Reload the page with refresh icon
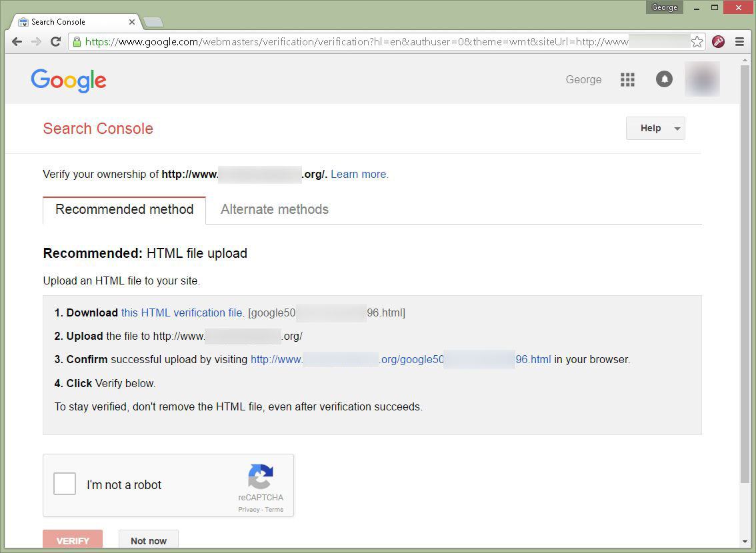Viewport: 756px width, 553px height. 55,42
